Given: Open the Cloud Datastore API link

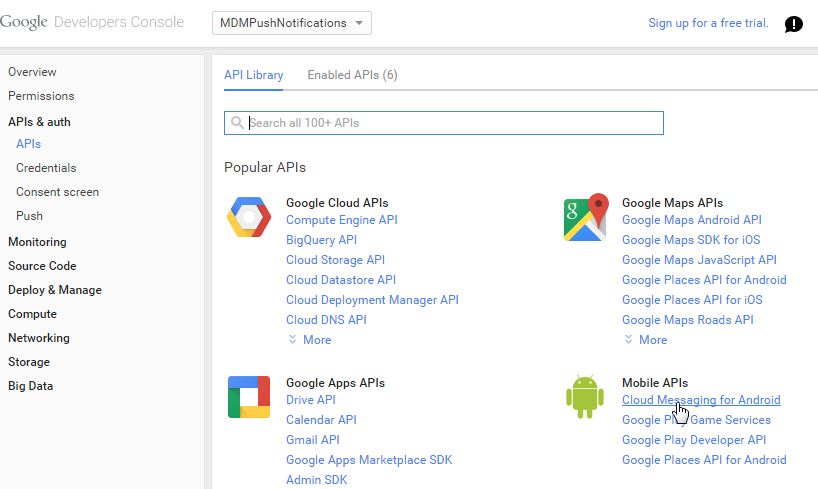Looking at the screenshot, I should pyautogui.click(x=341, y=280).
